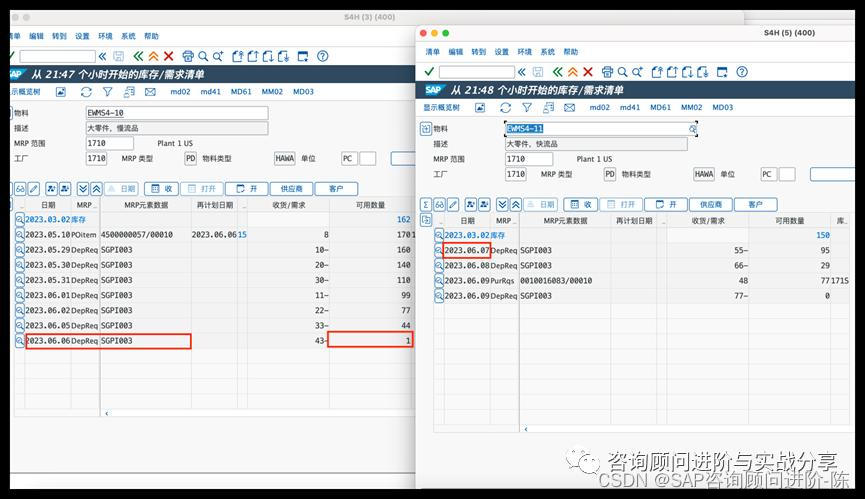Viewport: 865px width, 499px height.
Task: Click 供应商 button in S4H (5) window
Action: click(x=711, y=205)
